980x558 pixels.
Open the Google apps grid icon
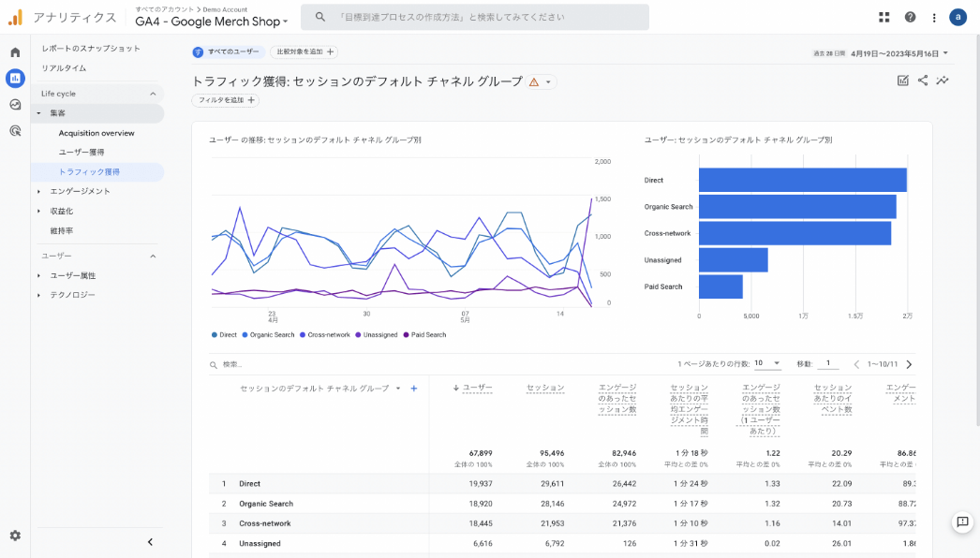coord(883,18)
